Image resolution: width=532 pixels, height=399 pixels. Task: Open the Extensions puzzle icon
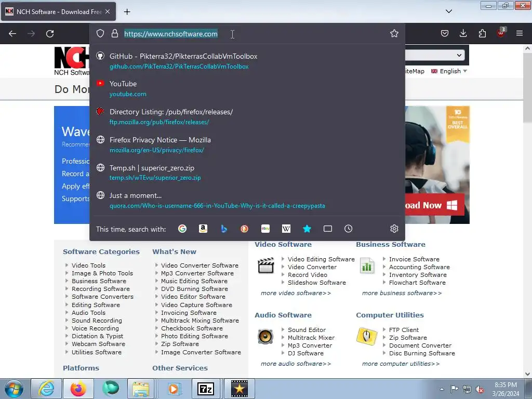pyautogui.click(x=482, y=33)
